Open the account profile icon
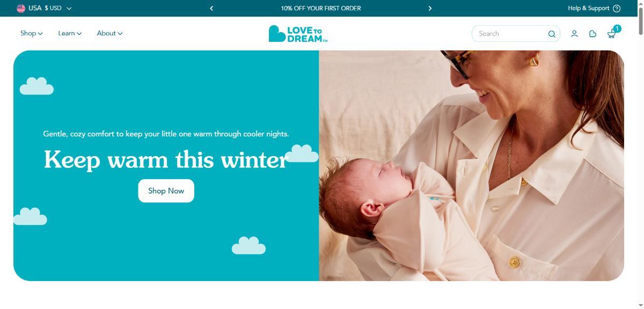Screen dimensions: 644x309 (574, 33)
